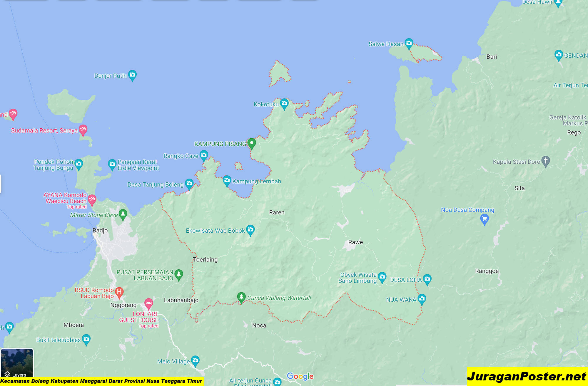Select the Toerlaing place label
This screenshot has width=588, height=386.
pyautogui.click(x=205, y=260)
